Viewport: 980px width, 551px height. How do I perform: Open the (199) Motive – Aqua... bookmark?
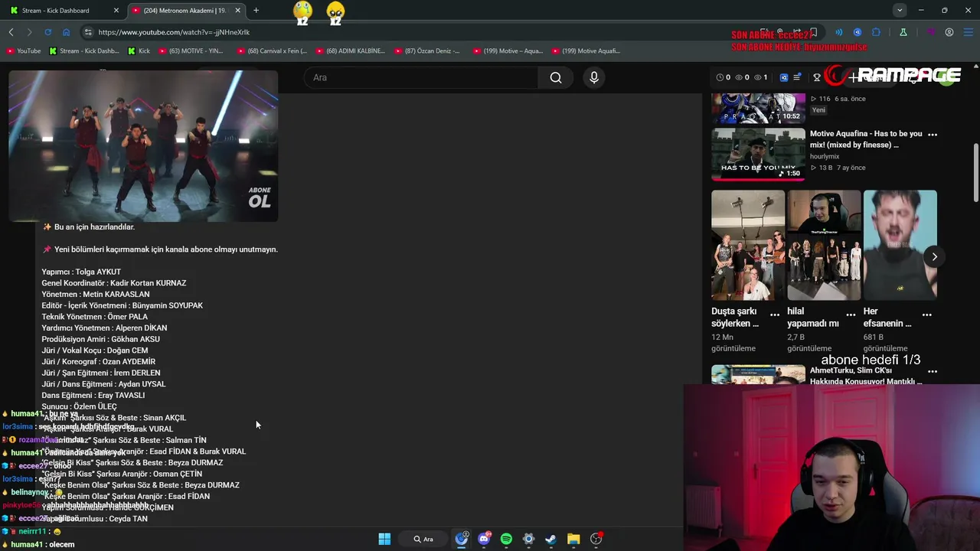pos(508,51)
